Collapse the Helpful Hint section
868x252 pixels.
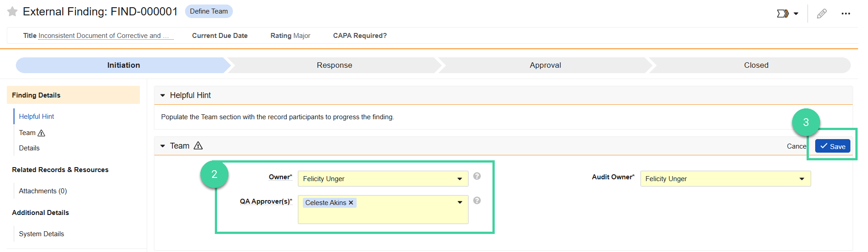click(x=162, y=95)
